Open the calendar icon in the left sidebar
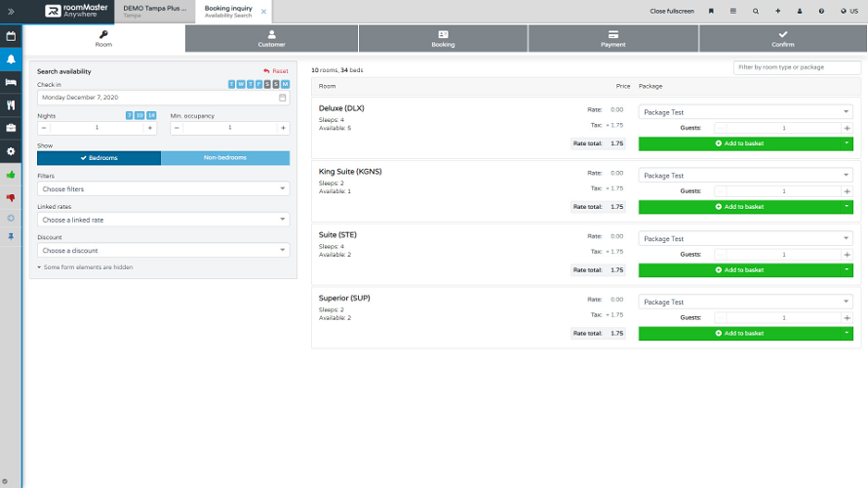This screenshot has width=868, height=488. click(x=11, y=36)
